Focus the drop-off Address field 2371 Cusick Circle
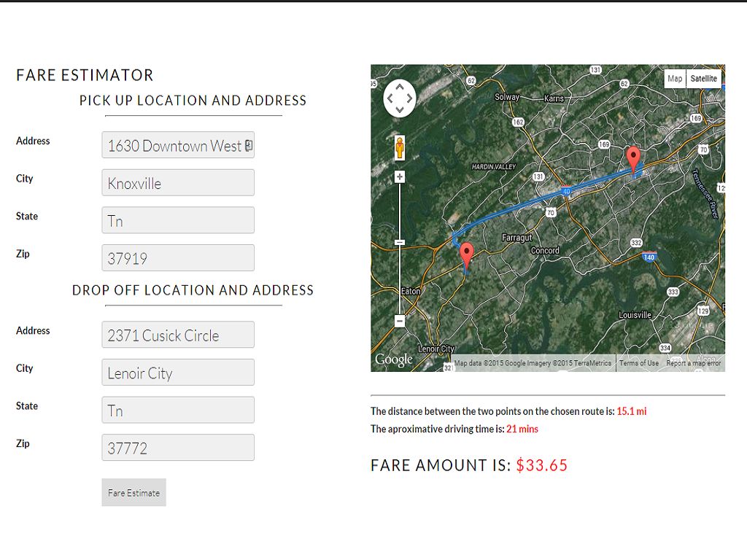 pos(178,334)
